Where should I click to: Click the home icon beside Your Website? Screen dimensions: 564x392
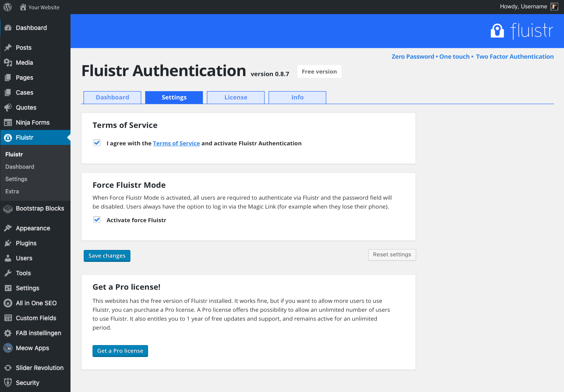[23, 7]
